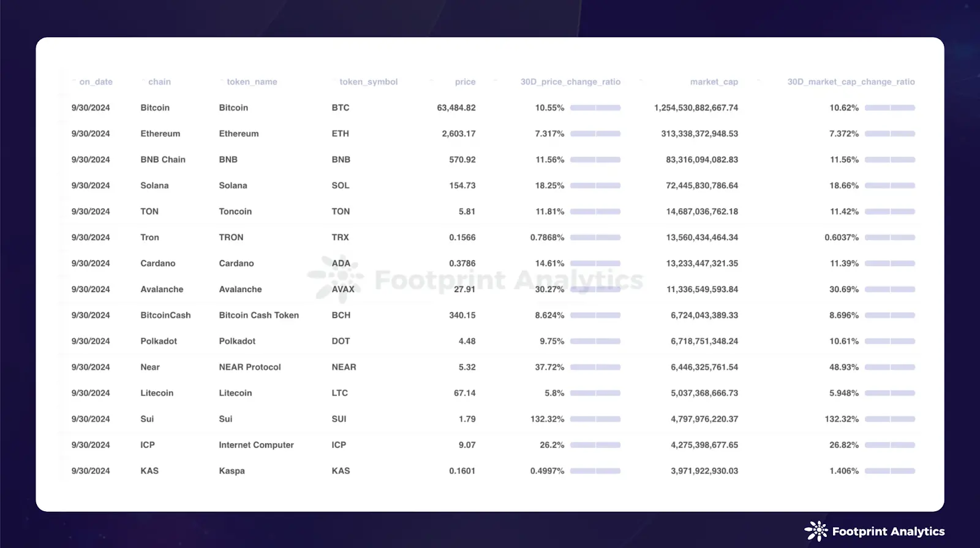Click the Footprint Analytics text at bottom right
980x548 pixels.
[x=888, y=531]
